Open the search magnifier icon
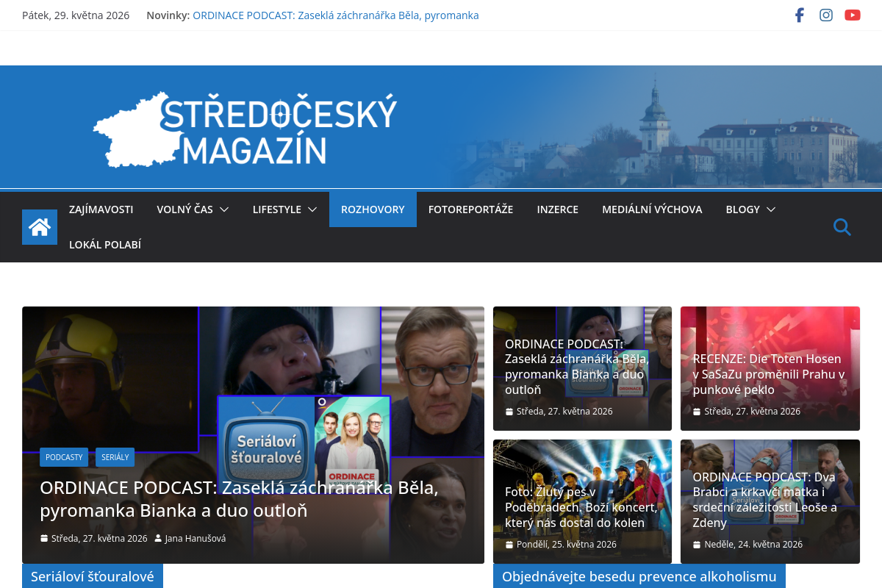 (842, 227)
